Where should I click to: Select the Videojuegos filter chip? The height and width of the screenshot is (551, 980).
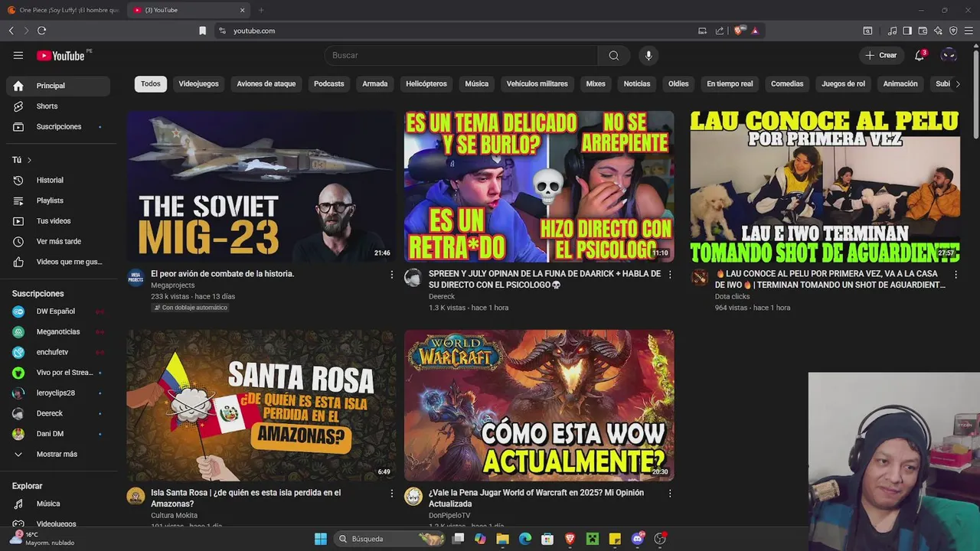198,83
